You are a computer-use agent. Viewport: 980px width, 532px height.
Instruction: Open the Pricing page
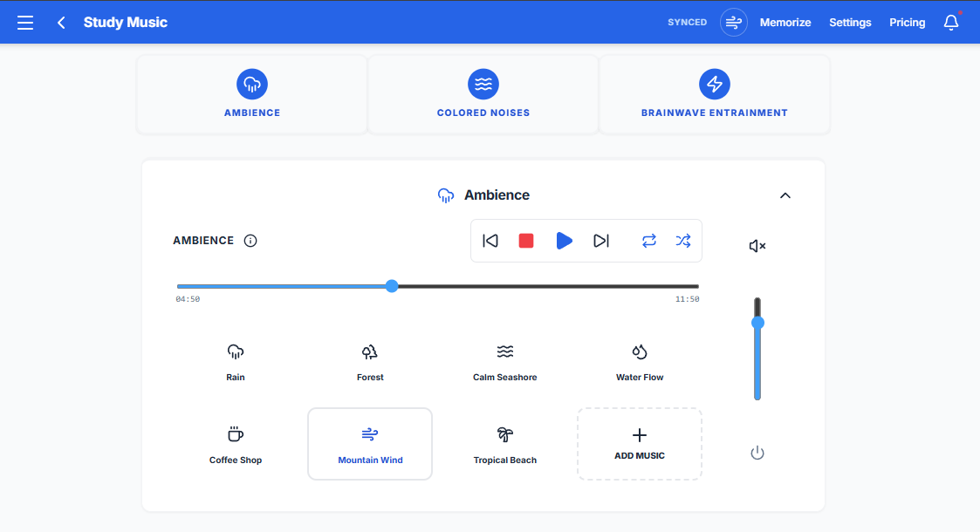click(907, 22)
